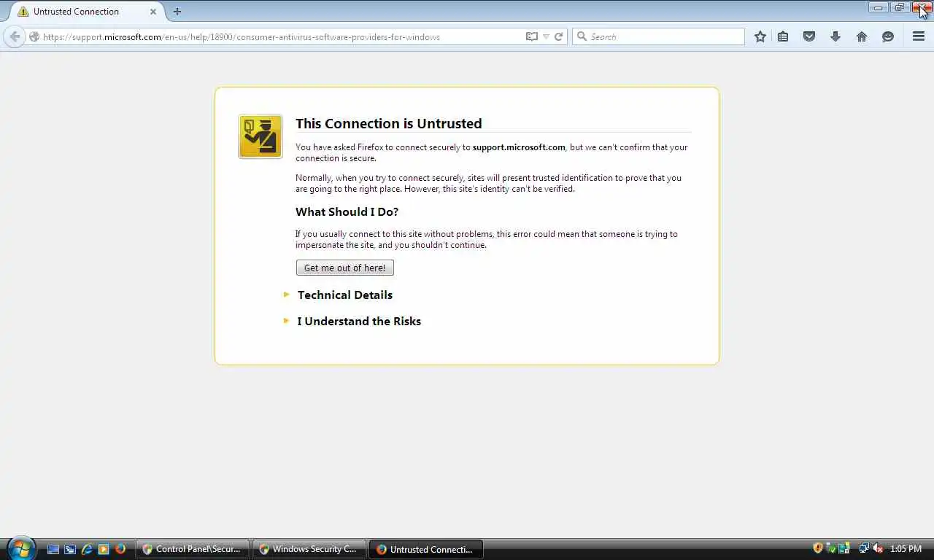934x560 pixels.
Task: Click bold support.microsoft.com text in message
Action: [519, 147]
